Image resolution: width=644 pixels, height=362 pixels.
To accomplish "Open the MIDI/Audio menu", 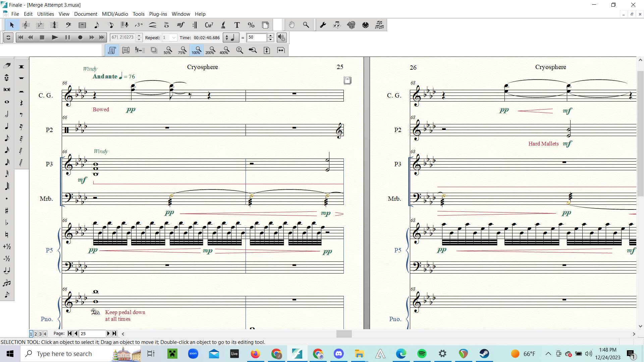I will pyautogui.click(x=115, y=14).
